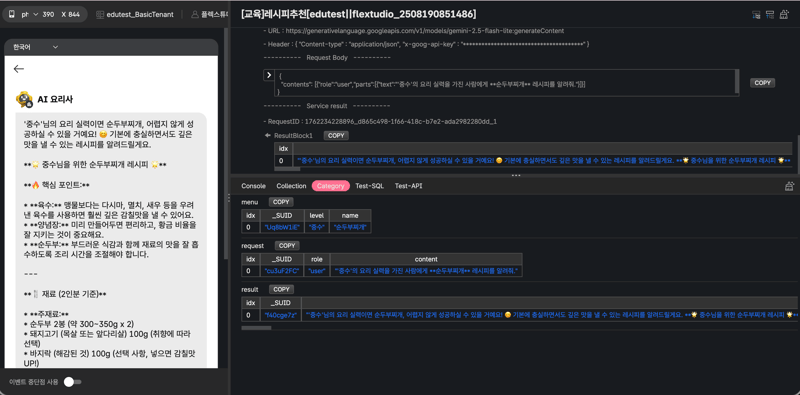
Task: Click result cell "f40cge7z"
Action: pos(280,315)
